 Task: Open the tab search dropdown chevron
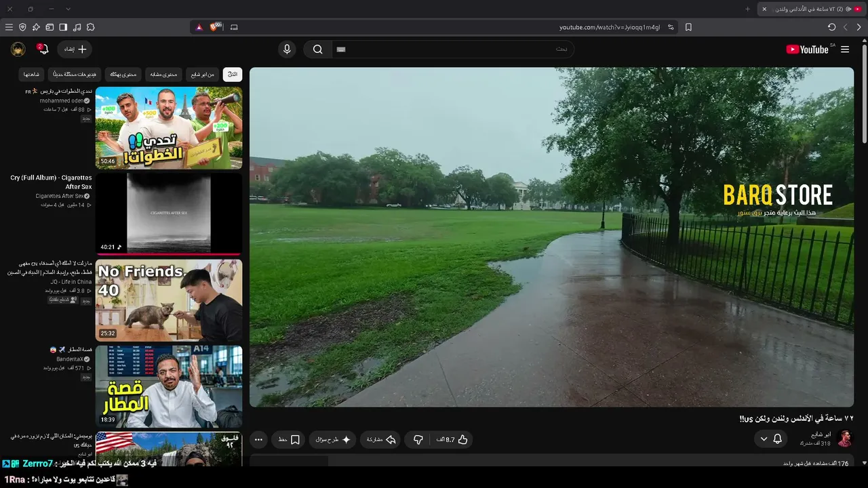click(68, 9)
